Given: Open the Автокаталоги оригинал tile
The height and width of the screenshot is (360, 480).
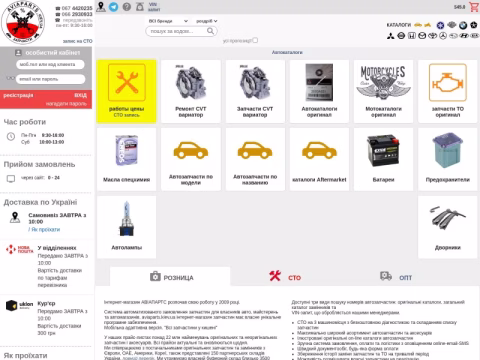Looking at the screenshot, I should pyautogui.click(x=319, y=91).
